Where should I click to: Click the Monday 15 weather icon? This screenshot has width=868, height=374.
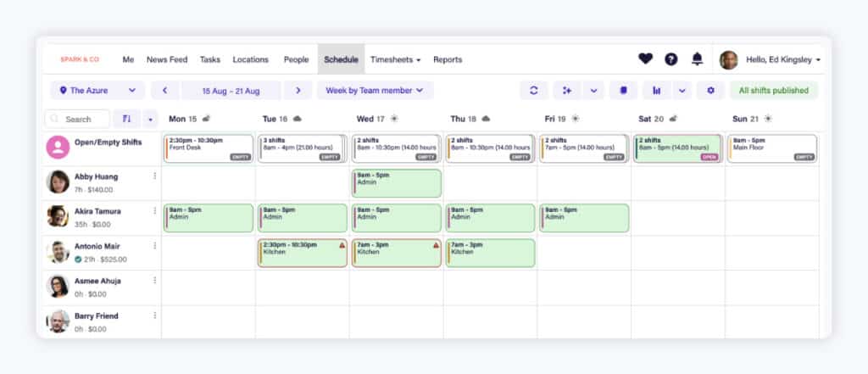[x=206, y=119]
